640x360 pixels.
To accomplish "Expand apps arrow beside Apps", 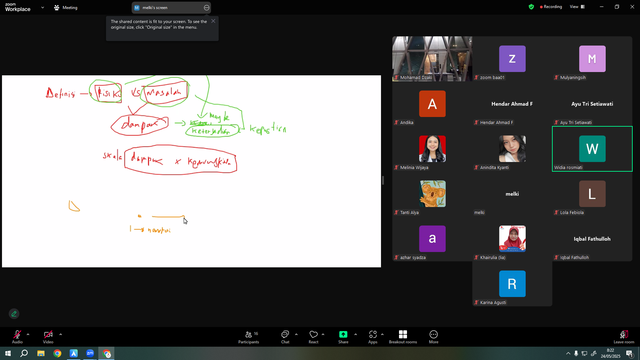I will pyautogui.click(x=382, y=334).
